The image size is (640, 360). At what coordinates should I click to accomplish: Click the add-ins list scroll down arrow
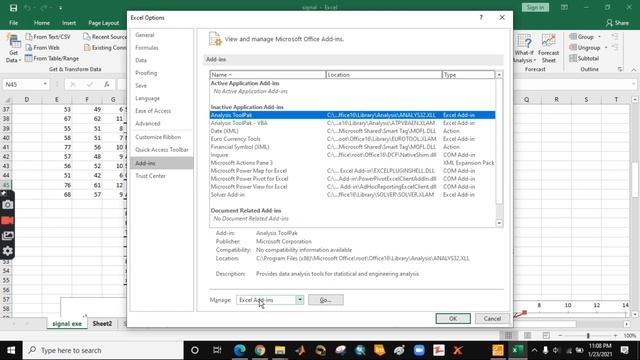point(499,223)
